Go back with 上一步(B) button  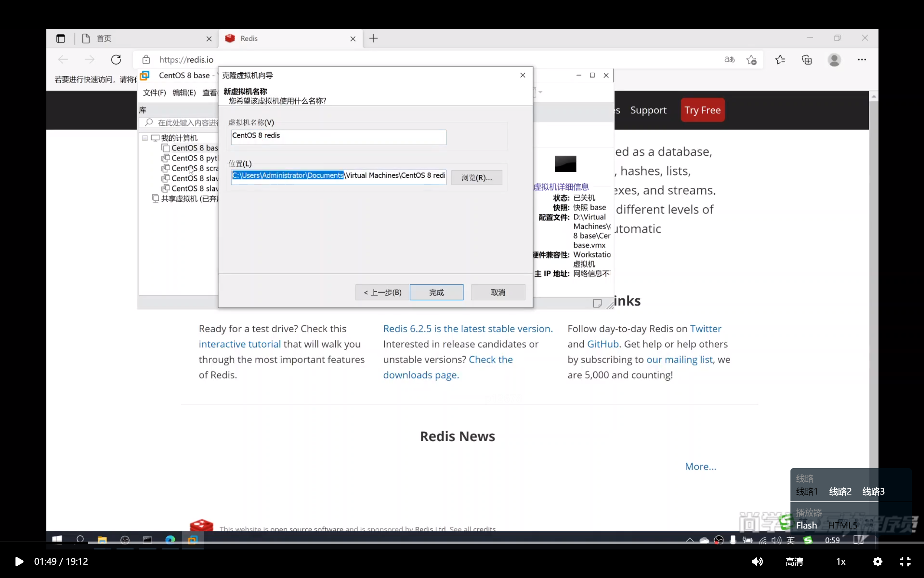pyautogui.click(x=382, y=293)
